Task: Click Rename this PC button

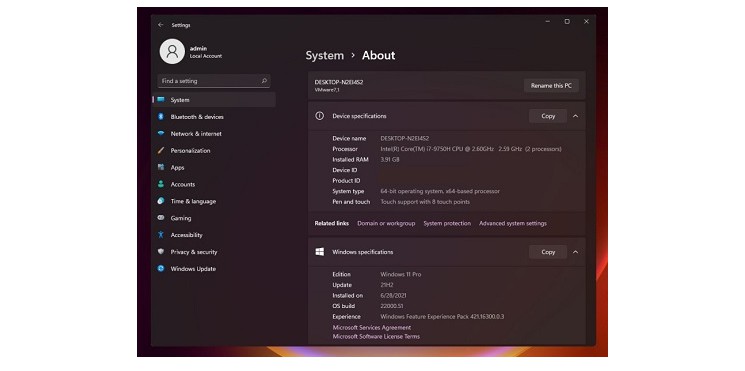Action: point(551,86)
